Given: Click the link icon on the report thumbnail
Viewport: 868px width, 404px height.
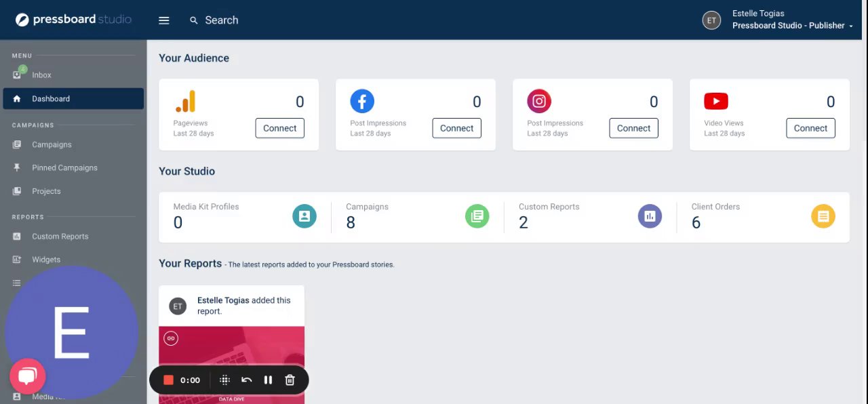Looking at the screenshot, I should [x=172, y=338].
